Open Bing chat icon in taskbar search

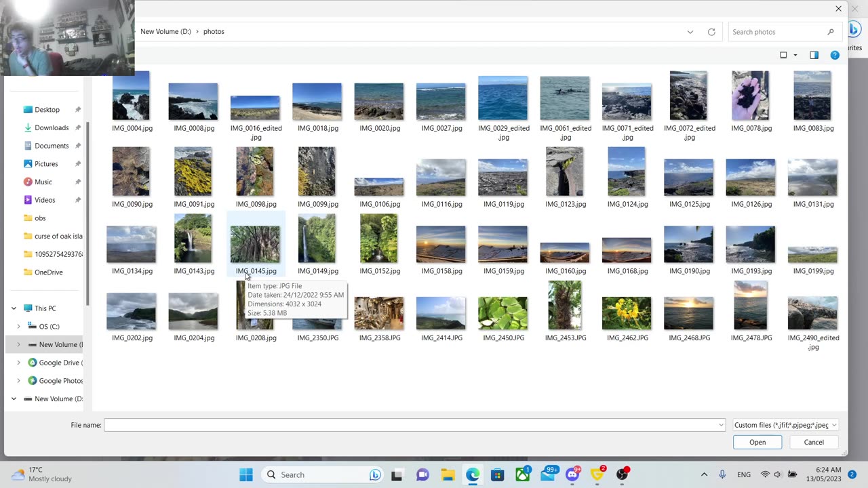(375, 474)
